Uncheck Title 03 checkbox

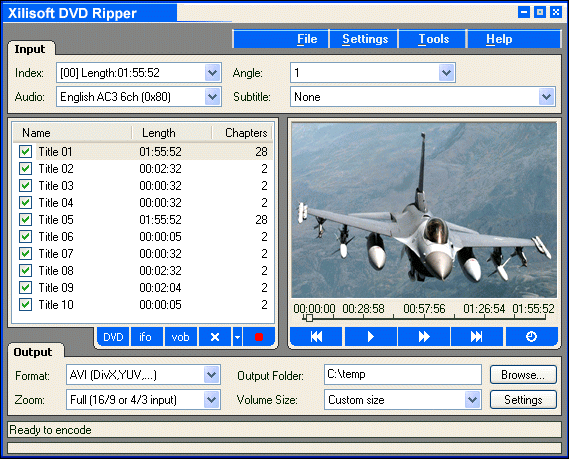tap(25, 186)
